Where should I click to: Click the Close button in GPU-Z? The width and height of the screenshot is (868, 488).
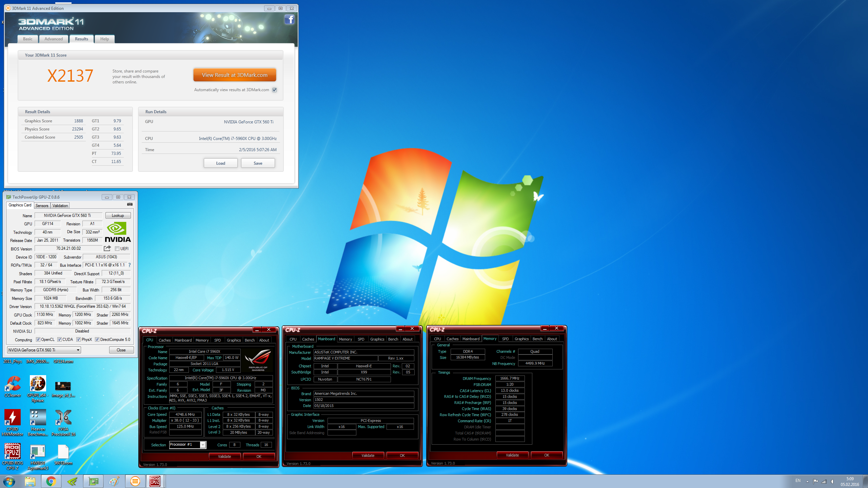point(121,350)
